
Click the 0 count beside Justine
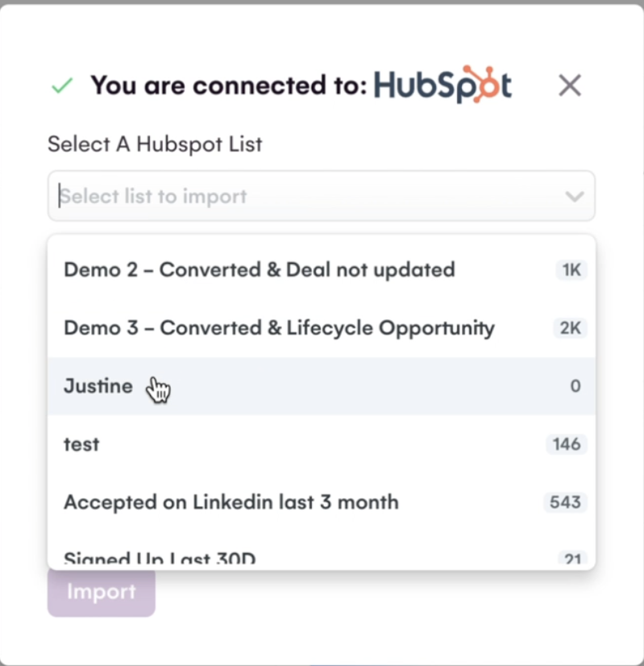click(575, 386)
